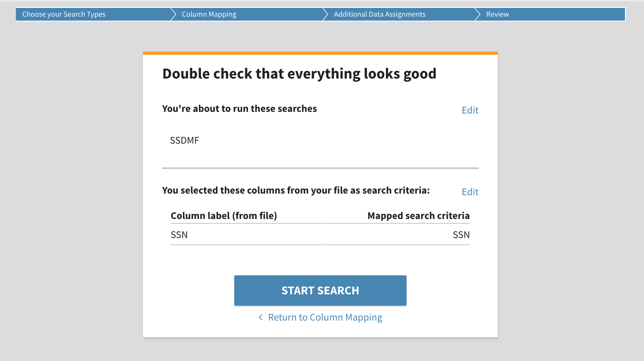Click the SSN value under Column label

pyautogui.click(x=179, y=234)
